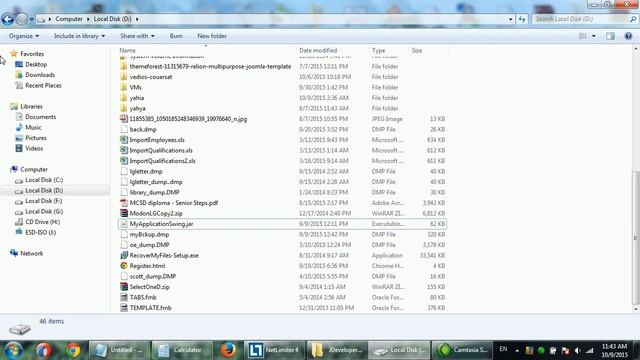Open Windows Start orb
This screenshot has width=640, height=360.
point(13,350)
